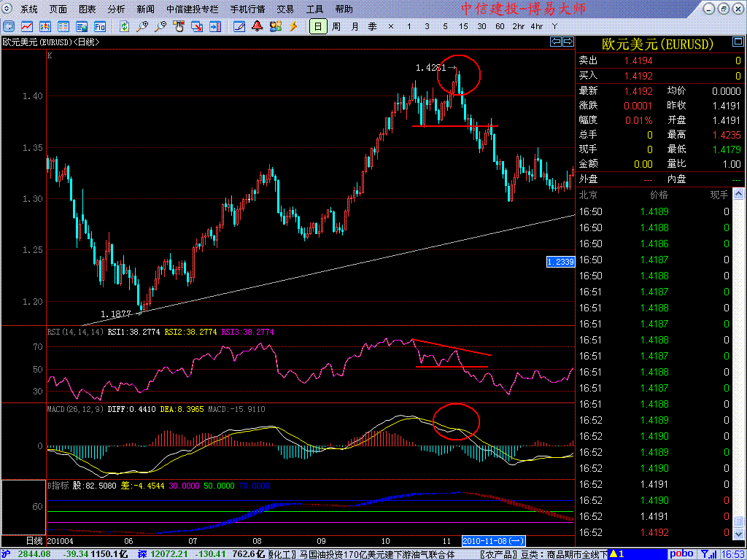Screen dimensions: 747x560
Task: Open the candlestick K-line chart icon
Action: point(45,27)
